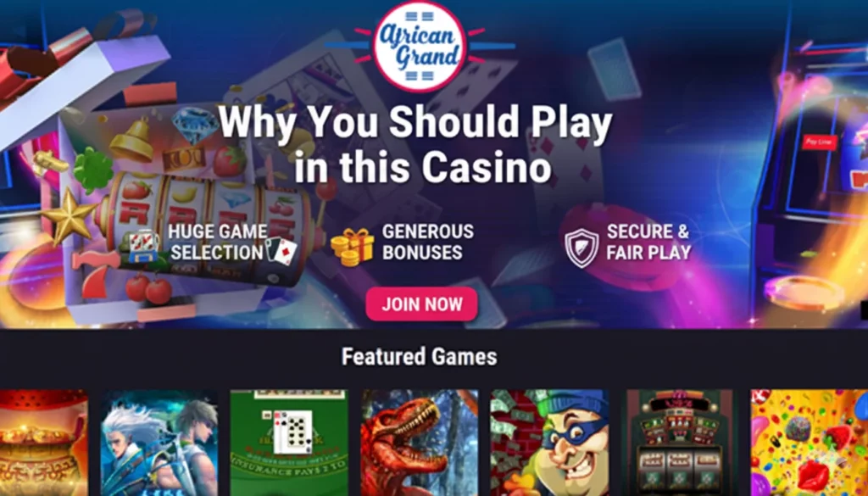Click the playing cards icon after Selection

click(x=281, y=251)
